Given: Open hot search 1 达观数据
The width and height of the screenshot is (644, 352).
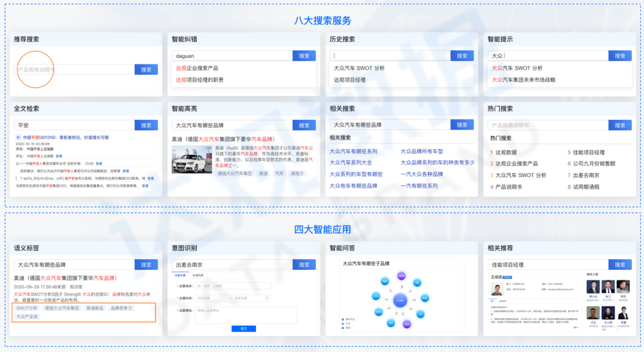Looking at the screenshot, I should click(503, 152).
